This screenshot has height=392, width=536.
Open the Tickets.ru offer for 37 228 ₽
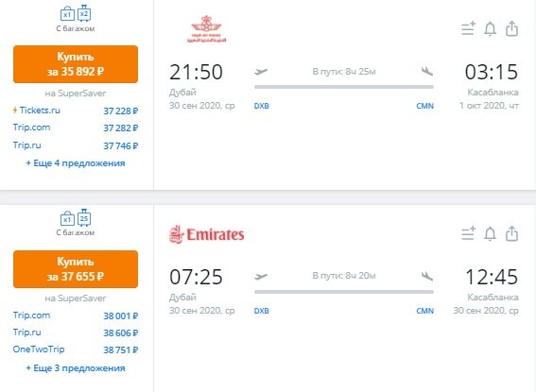[x=76, y=111]
